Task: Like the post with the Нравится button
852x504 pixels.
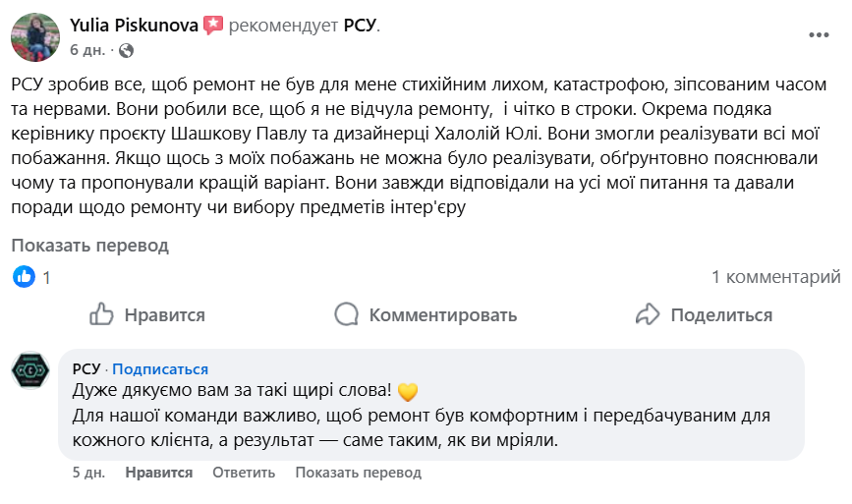Action: (147, 314)
